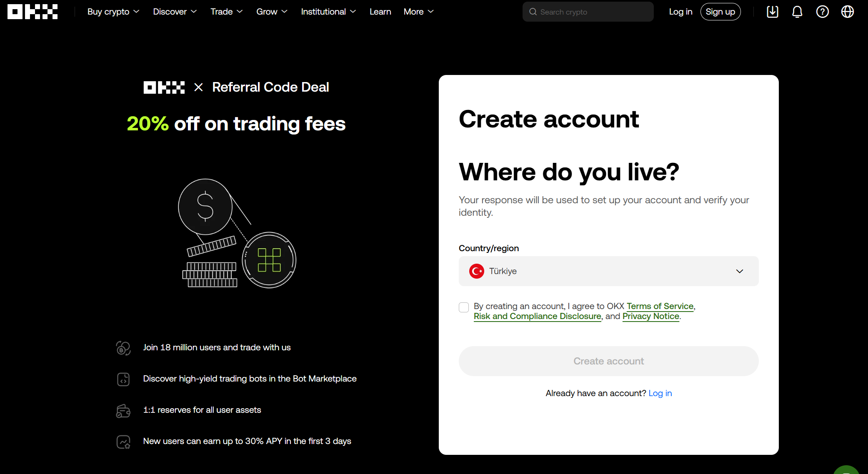Click the Sign up button
Image resolution: width=868 pixels, height=474 pixels.
[x=720, y=12]
